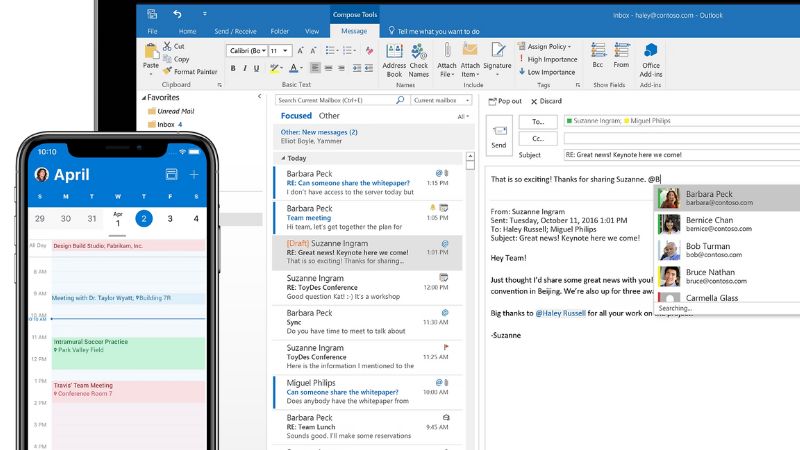
Task: Click the shrink font size icon
Action: pyautogui.click(x=313, y=51)
